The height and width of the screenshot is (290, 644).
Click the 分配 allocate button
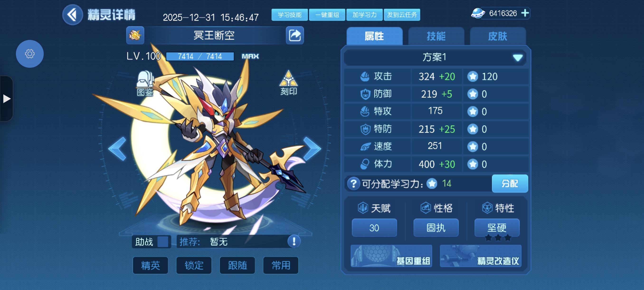(510, 184)
